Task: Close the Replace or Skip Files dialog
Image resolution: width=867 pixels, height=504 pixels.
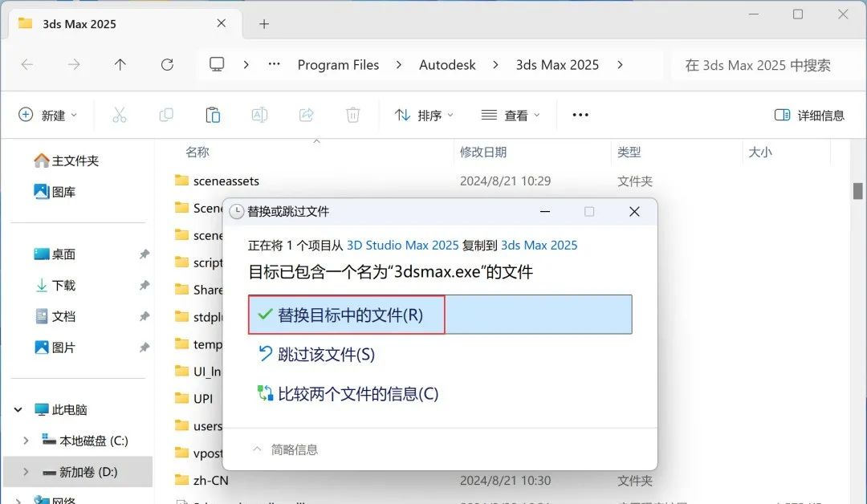Action: (634, 212)
